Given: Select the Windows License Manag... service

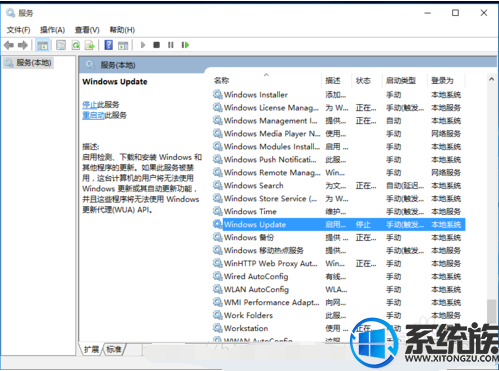Looking at the screenshot, I should click(x=271, y=108).
